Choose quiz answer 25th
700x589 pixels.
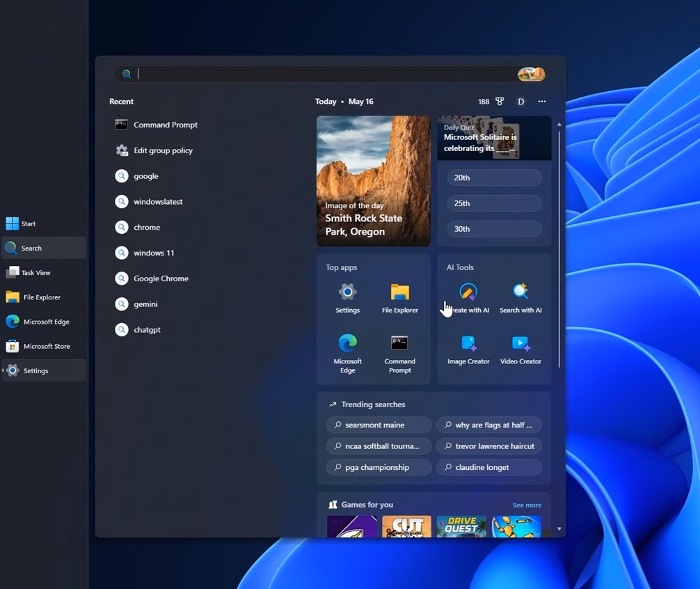click(x=494, y=203)
